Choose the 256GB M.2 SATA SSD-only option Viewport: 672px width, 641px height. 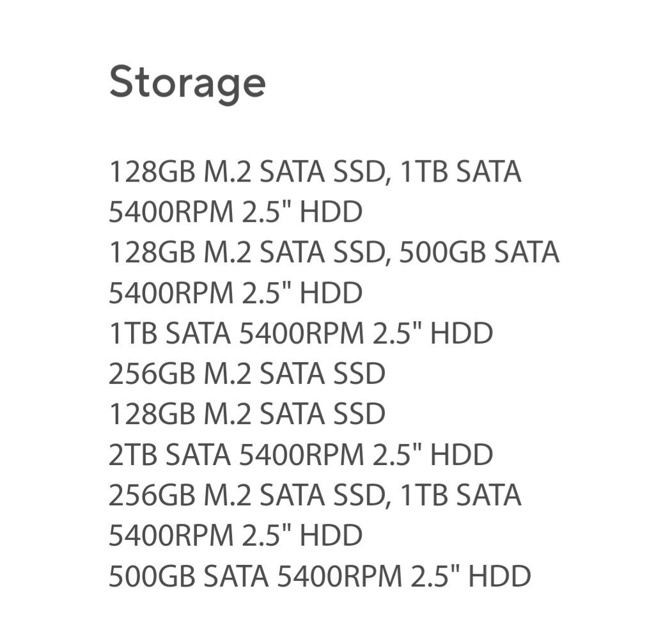click(247, 374)
